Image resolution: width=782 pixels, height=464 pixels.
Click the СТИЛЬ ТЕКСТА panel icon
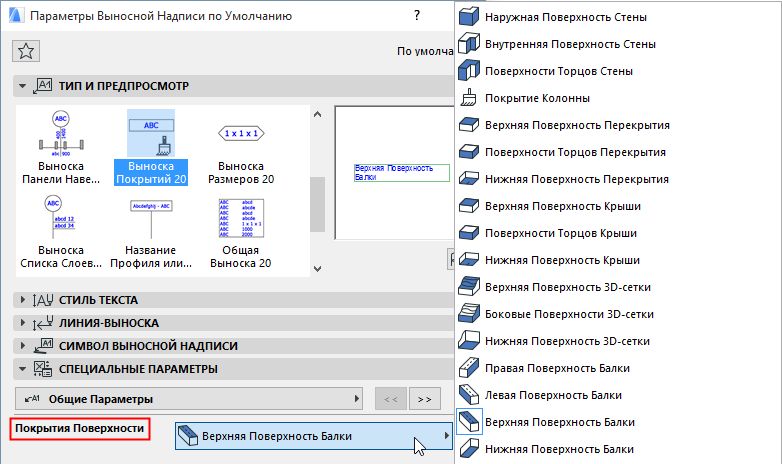point(42,300)
